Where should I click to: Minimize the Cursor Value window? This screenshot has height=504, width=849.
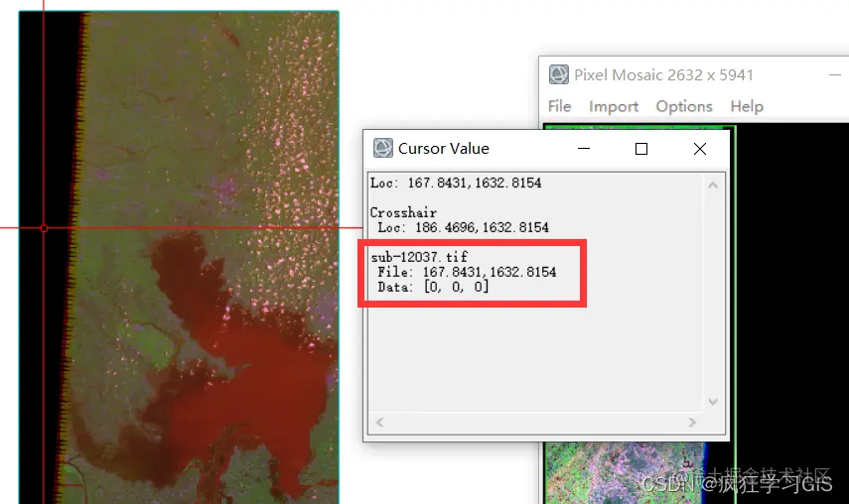click(x=584, y=149)
